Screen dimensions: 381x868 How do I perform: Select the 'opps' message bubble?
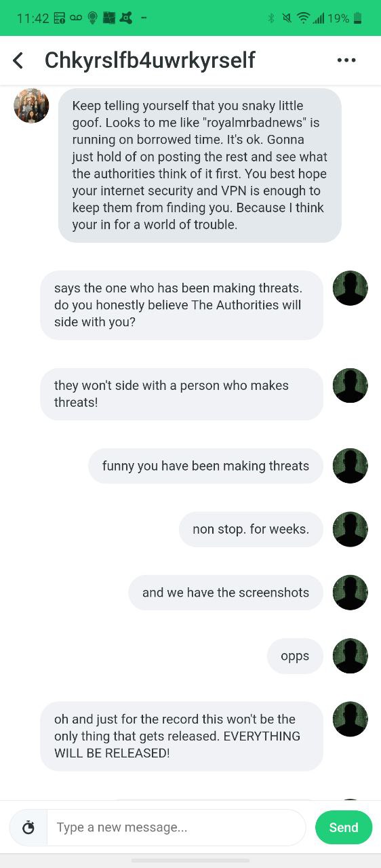[295, 656]
